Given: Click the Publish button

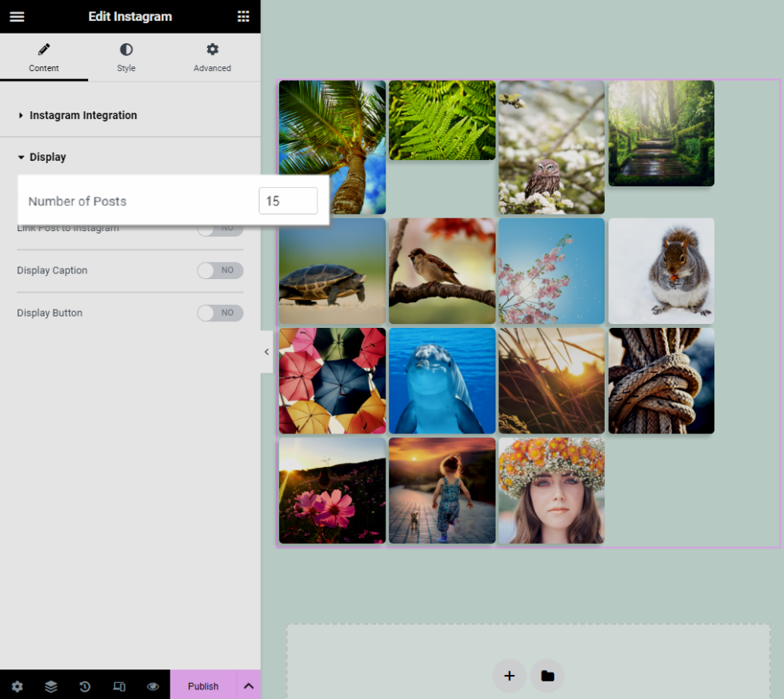Looking at the screenshot, I should (203, 685).
